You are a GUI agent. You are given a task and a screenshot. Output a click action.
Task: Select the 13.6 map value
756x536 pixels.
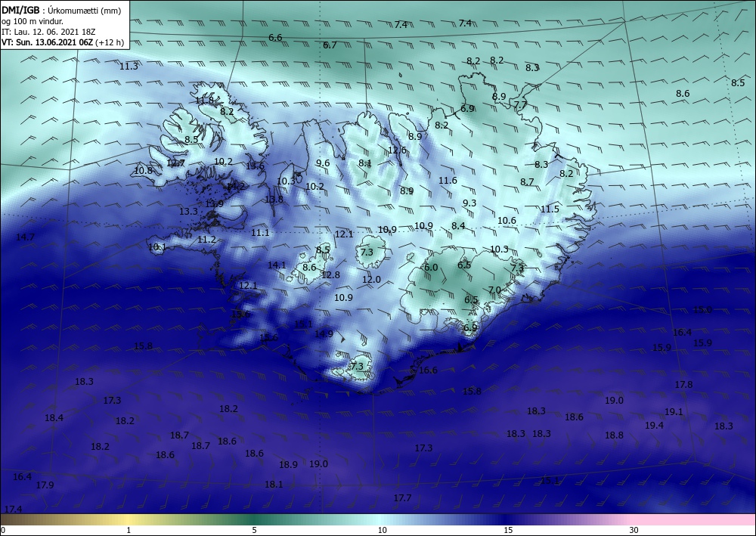[x=255, y=166]
